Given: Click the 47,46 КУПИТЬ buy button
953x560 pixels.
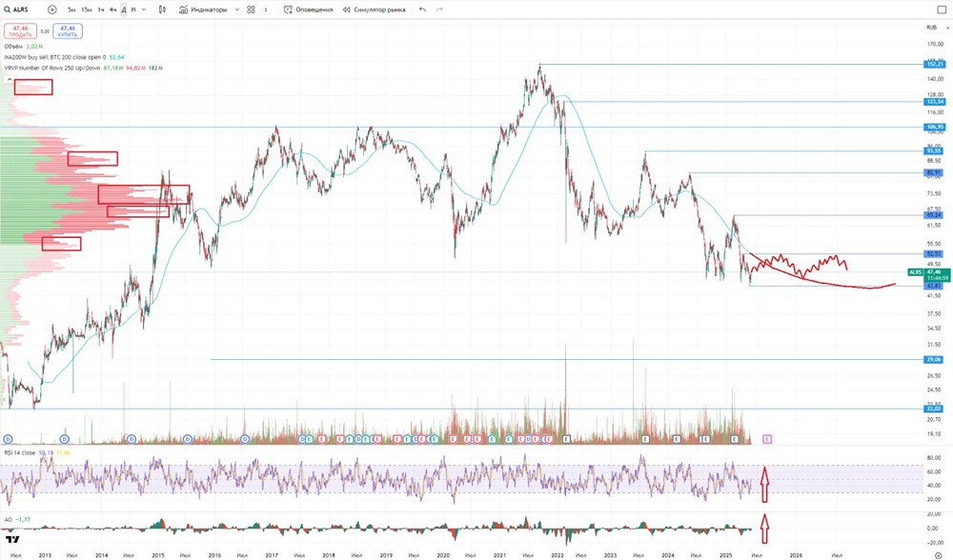Looking at the screenshot, I should click(x=68, y=31).
